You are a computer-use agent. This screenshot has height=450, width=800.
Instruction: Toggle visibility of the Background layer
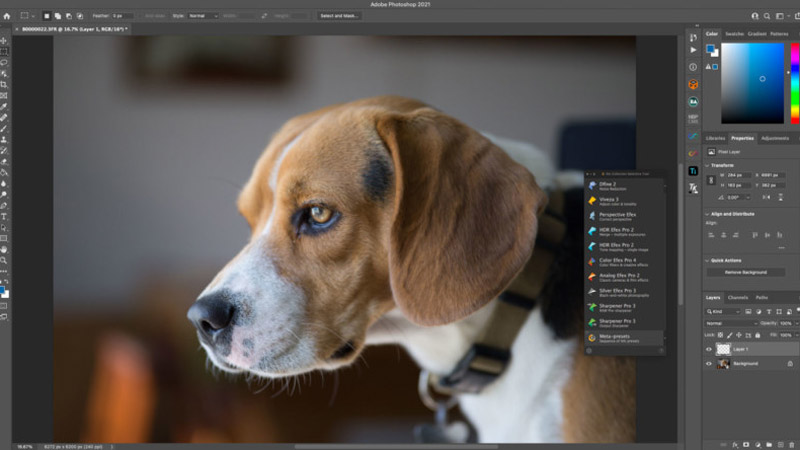tap(709, 364)
